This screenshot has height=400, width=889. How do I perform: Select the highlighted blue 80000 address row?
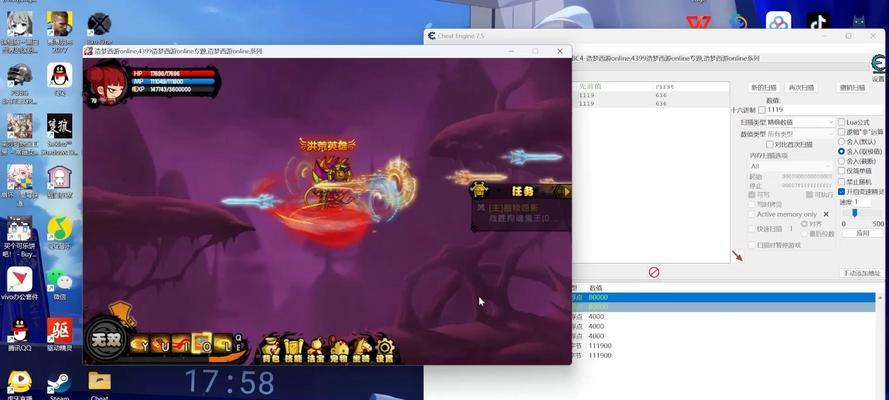point(723,297)
